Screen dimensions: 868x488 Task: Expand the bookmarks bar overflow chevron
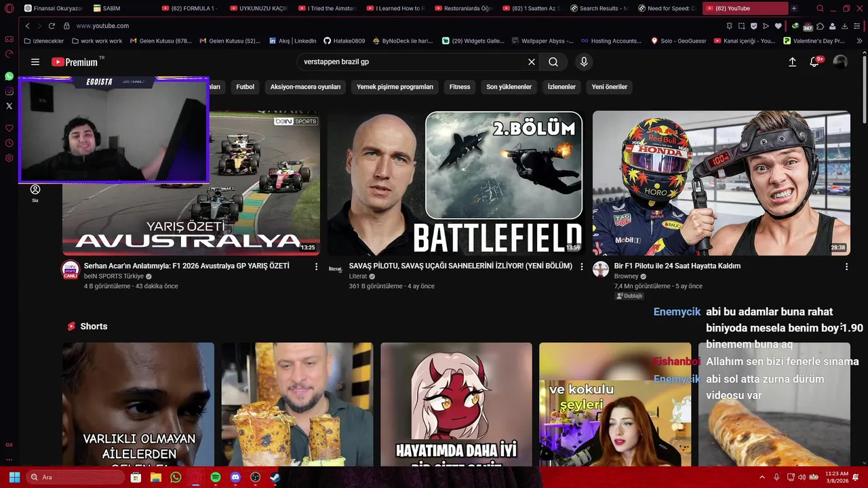pos(860,41)
